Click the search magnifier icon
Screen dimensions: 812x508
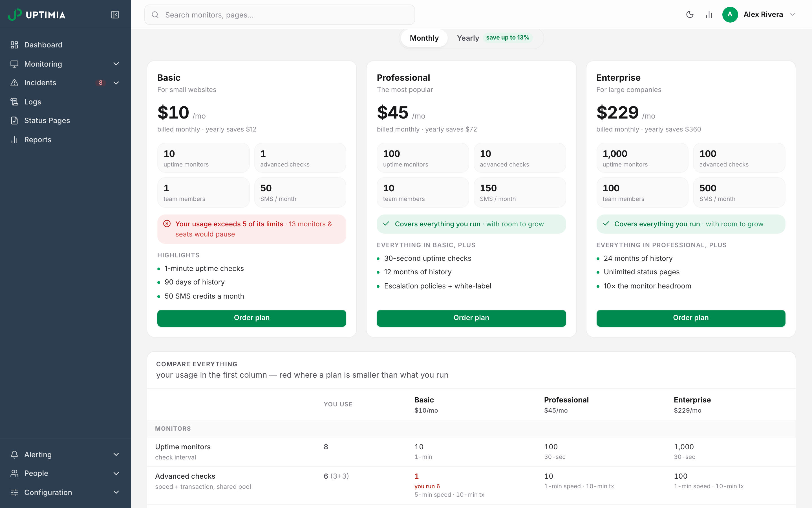point(155,15)
